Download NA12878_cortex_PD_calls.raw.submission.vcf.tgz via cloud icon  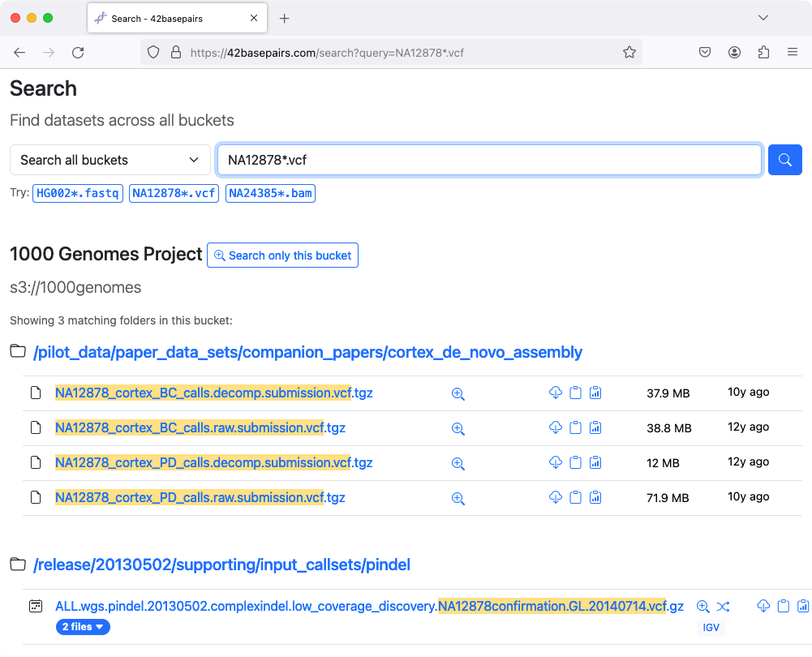(x=556, y=497)
